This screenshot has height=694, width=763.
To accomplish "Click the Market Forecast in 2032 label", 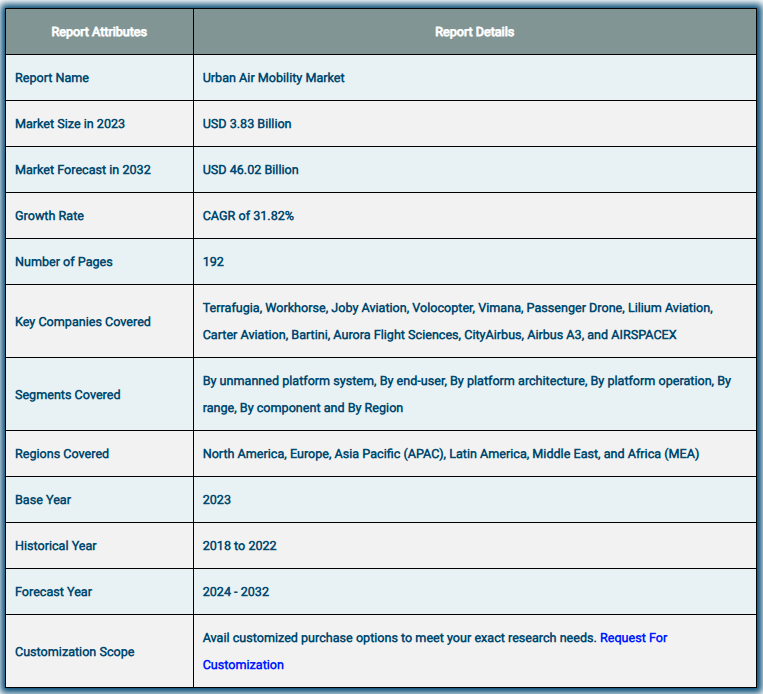I will coord(83,170).
